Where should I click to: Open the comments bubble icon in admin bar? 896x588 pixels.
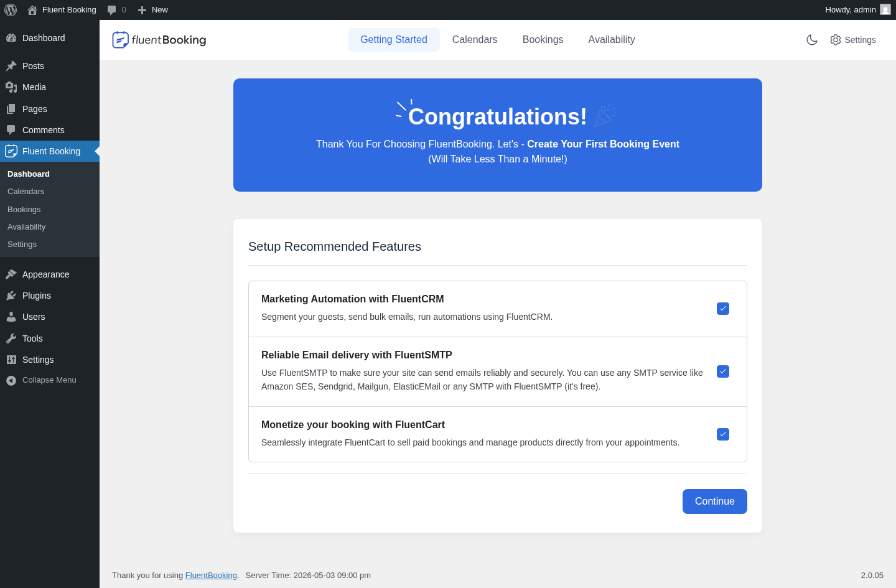(x=111, y=10)
